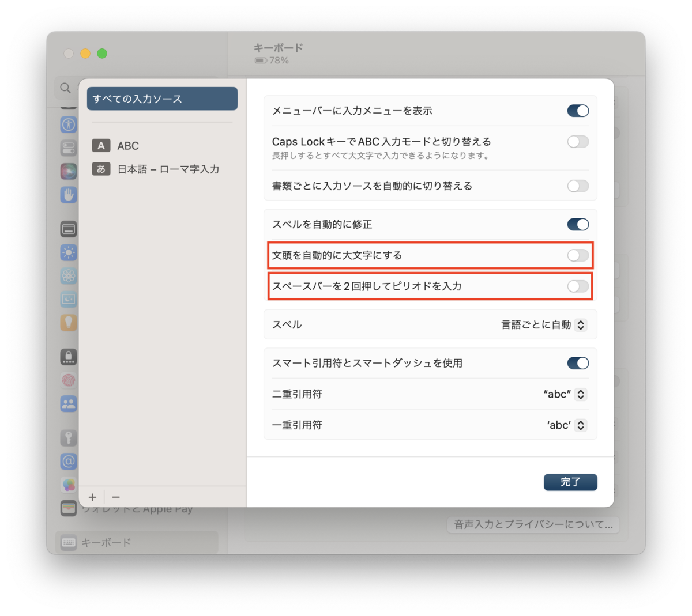The width and height of the screenshot is (692, 616).
Task: Open the Displays sun icon in the sidebar
Action: pyautogui.click(x=69, y=252)
